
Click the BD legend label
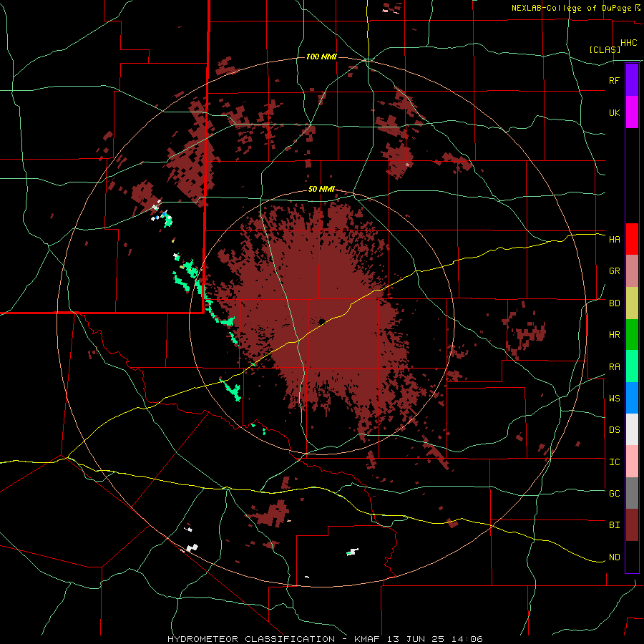click(614, 303)
